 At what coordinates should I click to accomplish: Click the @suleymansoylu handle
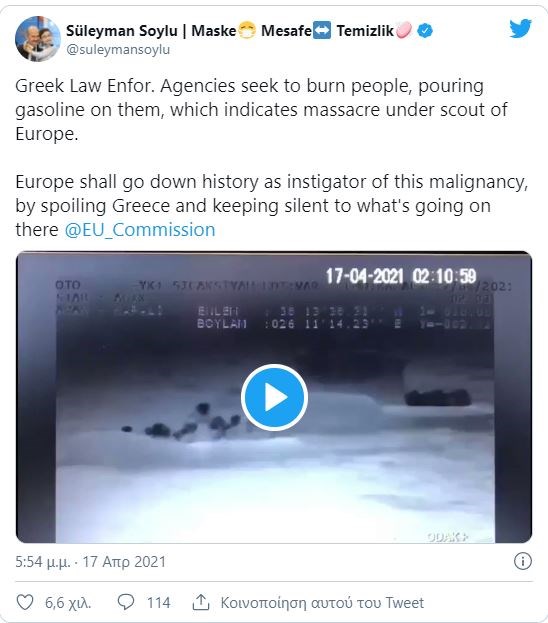click(x=118, y=50)
